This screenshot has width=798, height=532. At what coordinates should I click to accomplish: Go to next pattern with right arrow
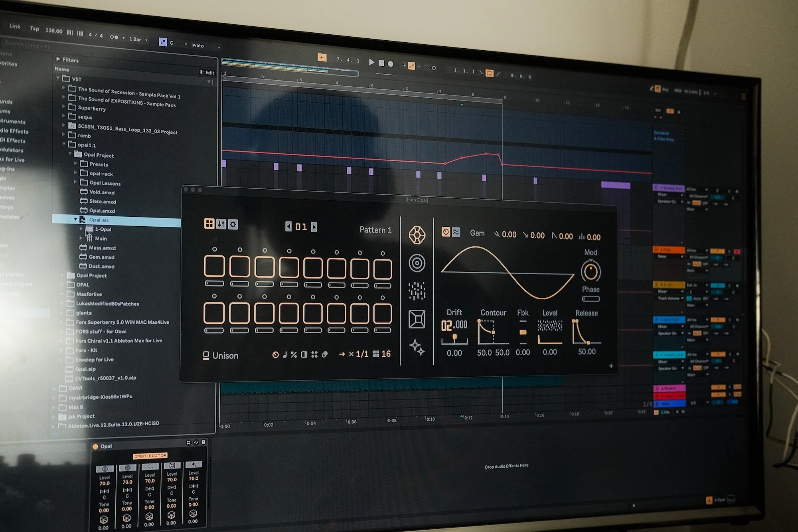(314, 227)
